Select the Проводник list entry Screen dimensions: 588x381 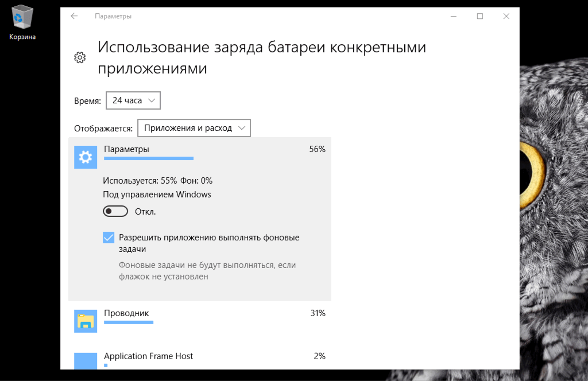pyautogui.click(x=200, y=321)
